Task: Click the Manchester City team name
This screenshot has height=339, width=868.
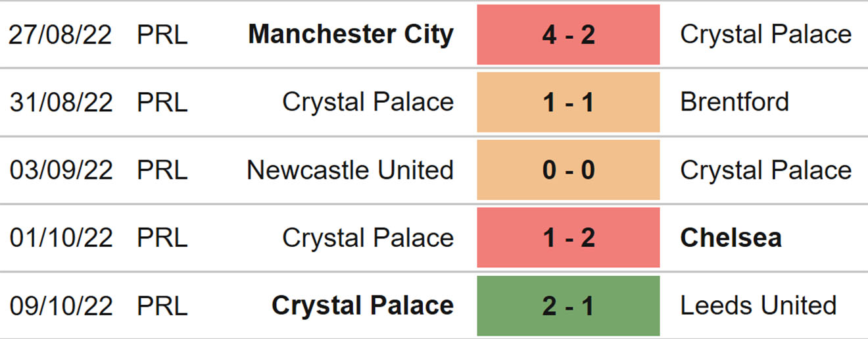Action: [x=350, y=35]
